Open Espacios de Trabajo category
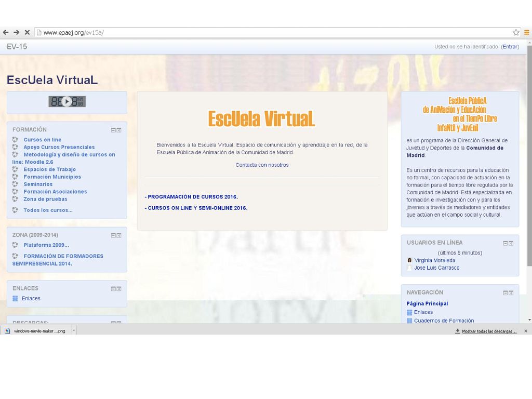 click(49, 169)
